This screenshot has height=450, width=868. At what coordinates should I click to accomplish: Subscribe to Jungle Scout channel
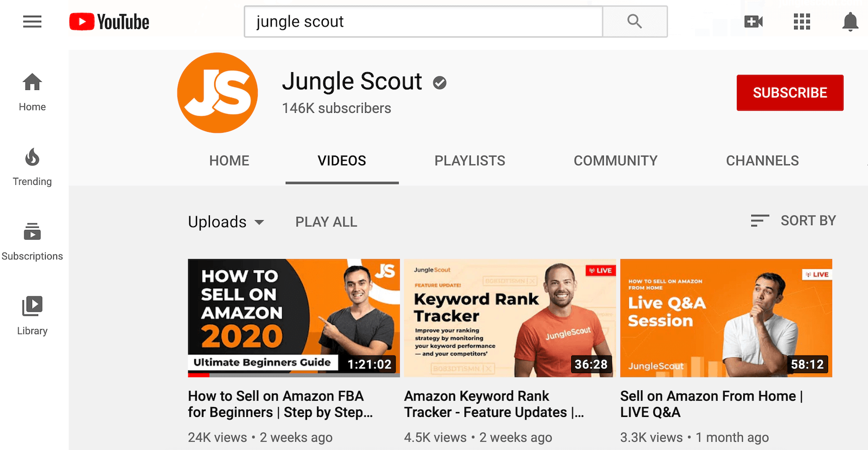coord(790,93)
